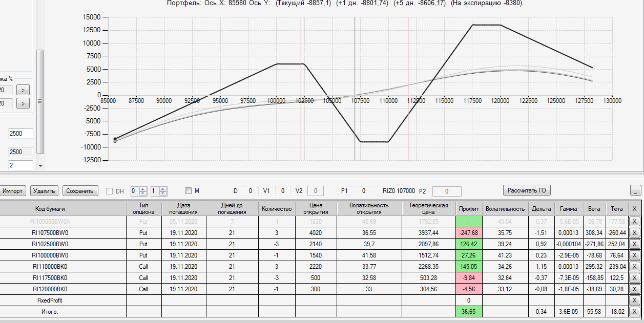Click the D input field
This screenshot has height=323, width=644.
tap(251, 191)
